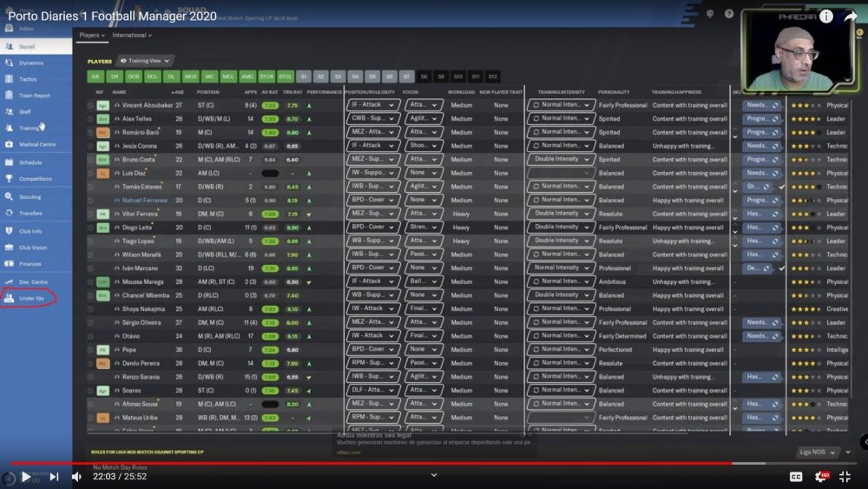The height and width of the screenshot is (489, 868).
Task: Open the International menu
Action: click(132, 35)
